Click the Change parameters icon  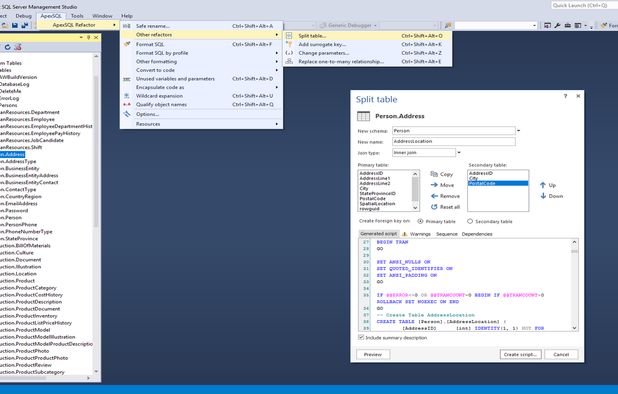click(x=289, y=53)
